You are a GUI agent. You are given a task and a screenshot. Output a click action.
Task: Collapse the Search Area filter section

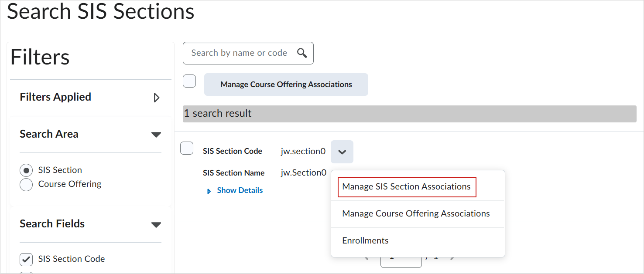156,135
